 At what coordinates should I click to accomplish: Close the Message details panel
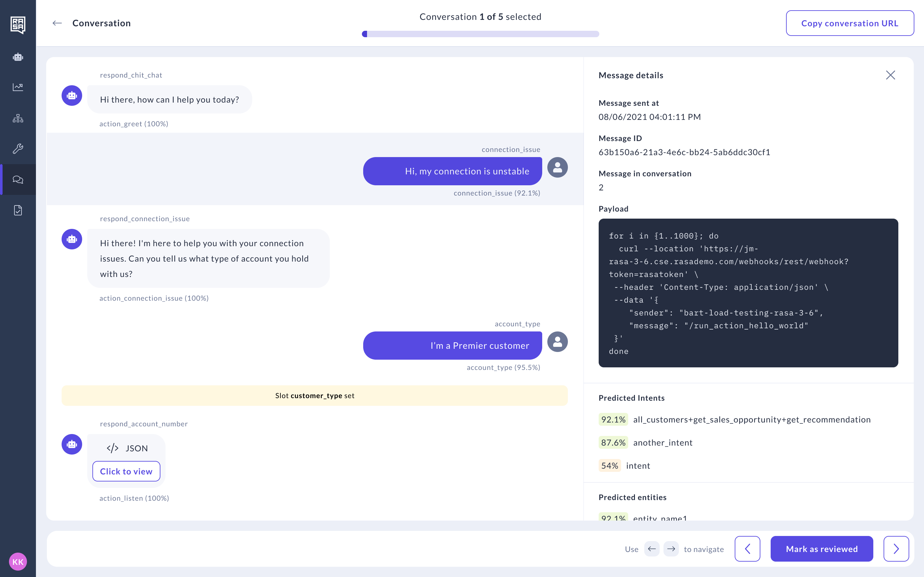890,75
